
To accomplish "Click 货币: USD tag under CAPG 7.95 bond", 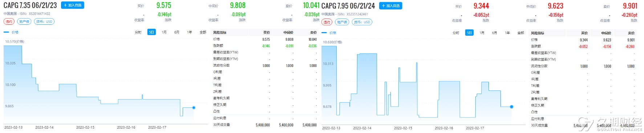I will (x=362, y=22).
